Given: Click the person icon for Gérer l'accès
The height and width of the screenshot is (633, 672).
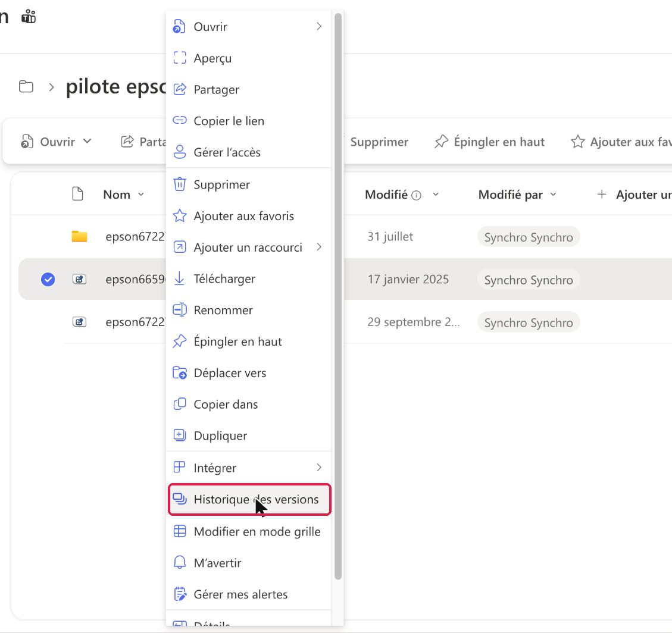Looking at the screenshot, I should [180, 152].
